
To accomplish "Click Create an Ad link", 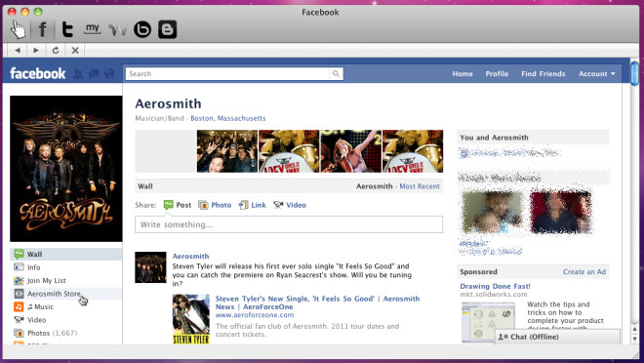I will pyautogui.click(x=584, y=272).
